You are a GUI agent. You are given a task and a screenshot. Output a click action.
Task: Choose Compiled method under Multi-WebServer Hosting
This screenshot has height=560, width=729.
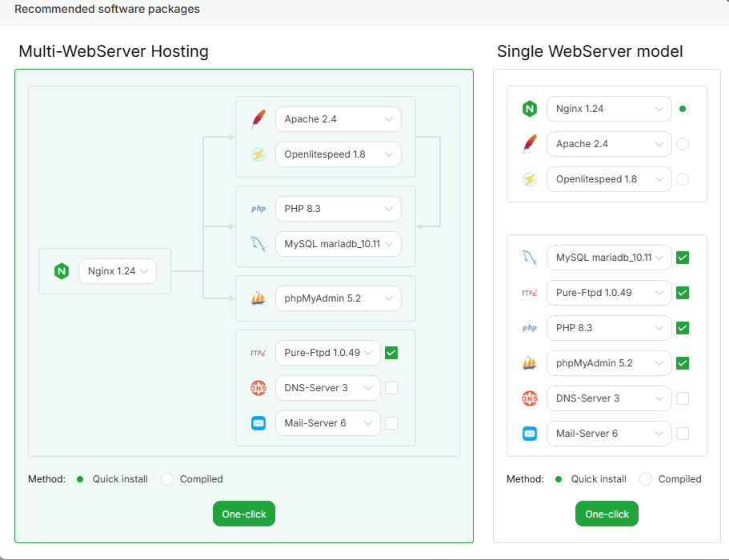(x=167, y=479)
